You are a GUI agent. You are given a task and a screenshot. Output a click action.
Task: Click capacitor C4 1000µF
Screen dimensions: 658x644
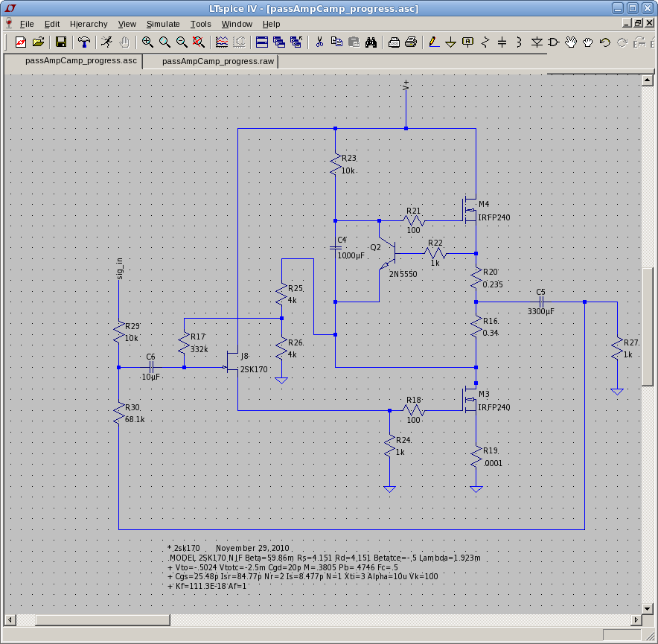(336, 248)
